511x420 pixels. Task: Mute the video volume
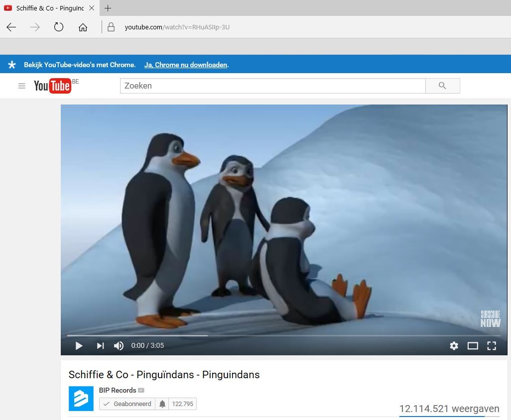point(119,345)
